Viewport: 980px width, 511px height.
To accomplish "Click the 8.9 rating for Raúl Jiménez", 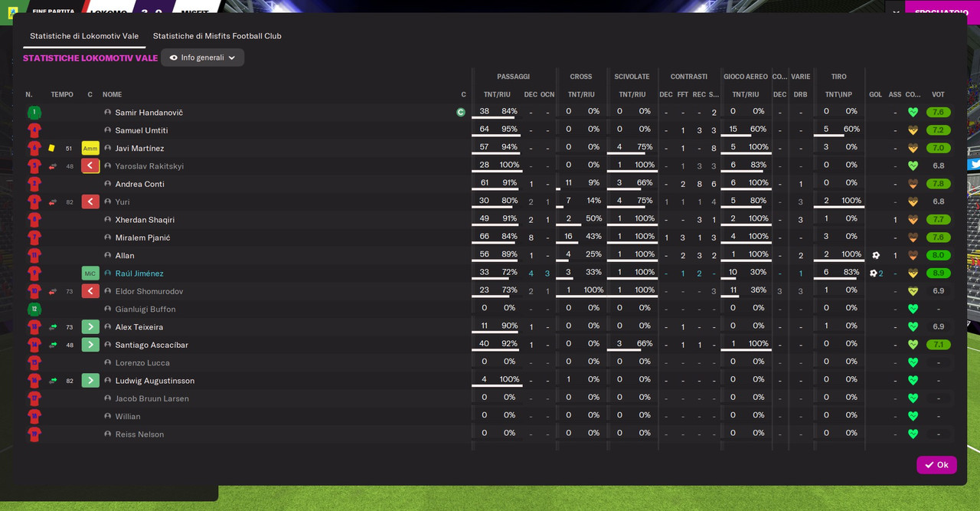I will (x=938, y=273).
